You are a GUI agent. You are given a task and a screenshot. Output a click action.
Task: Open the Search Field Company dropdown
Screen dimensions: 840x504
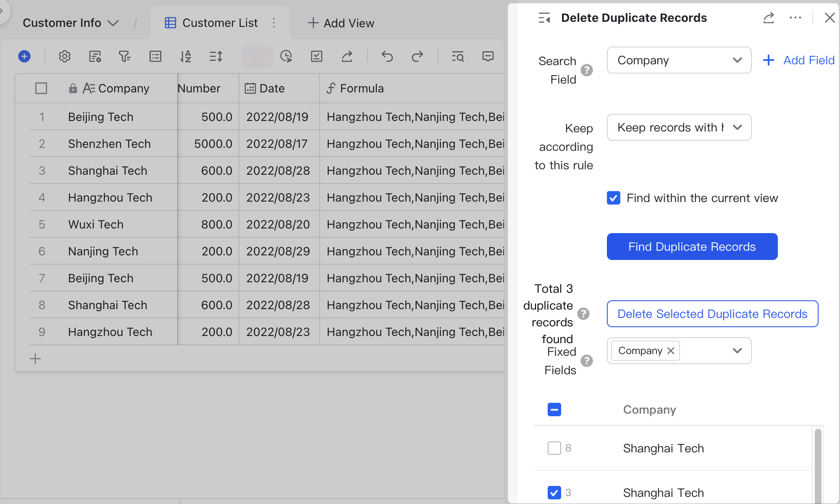click(679, 60)
